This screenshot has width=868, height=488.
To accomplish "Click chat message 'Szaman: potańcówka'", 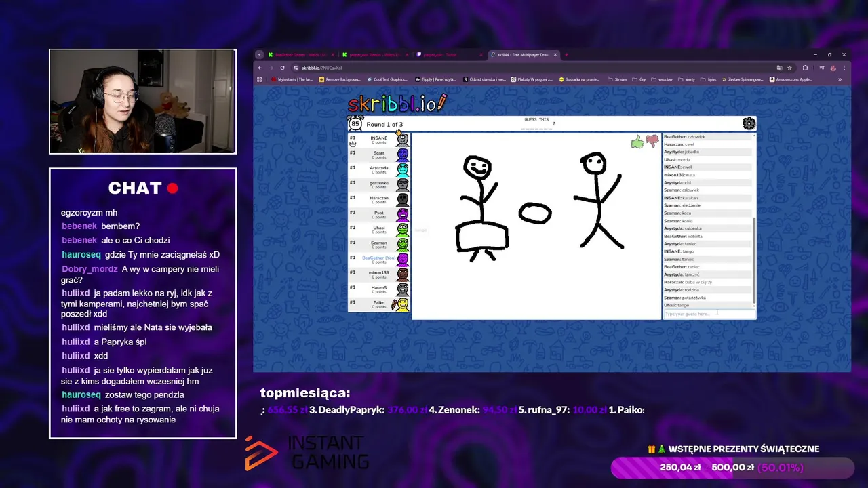I will pyautogui.click(x=685, y=298).
